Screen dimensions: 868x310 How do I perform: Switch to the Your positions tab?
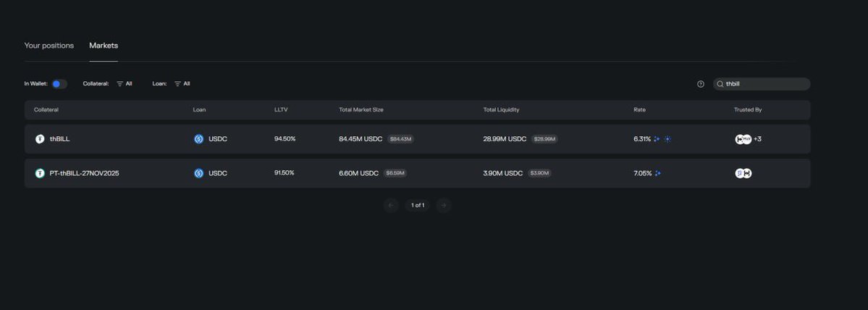tap(49, 46)
